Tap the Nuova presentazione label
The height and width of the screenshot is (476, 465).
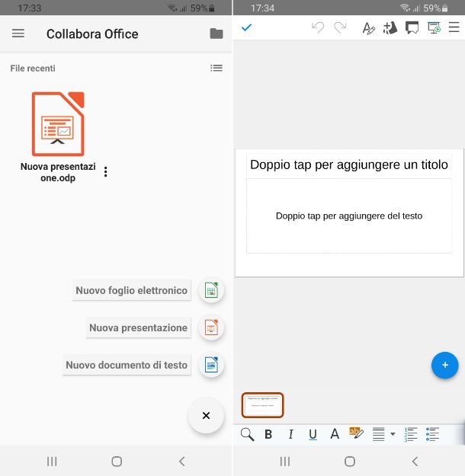[138, 327]
